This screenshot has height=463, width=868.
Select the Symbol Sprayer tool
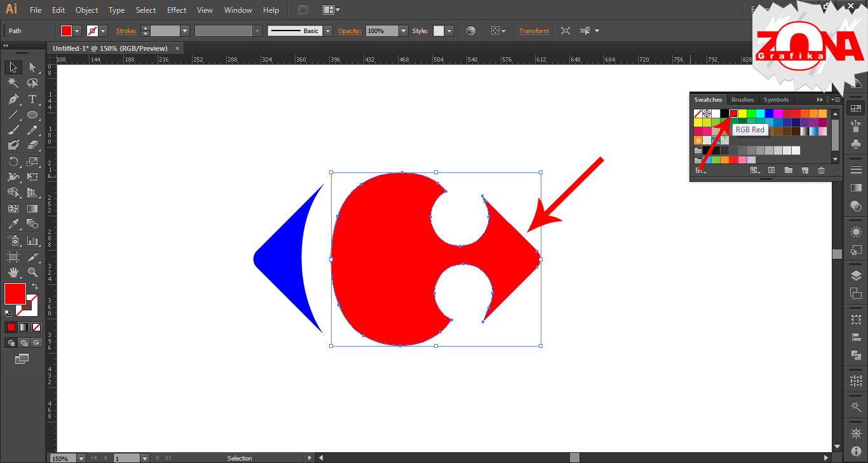[x=13, y=240]
